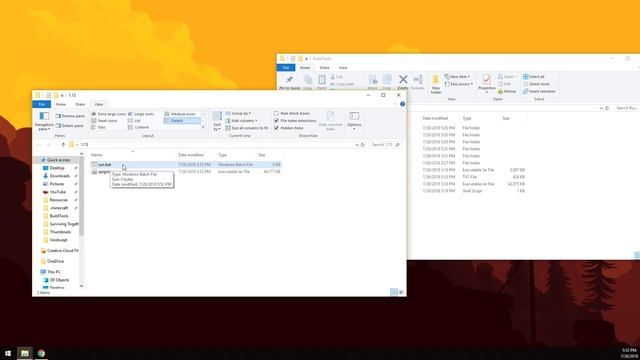Image resolution: width=640 pixels, height=360 pixels.
Task: Switch to Share tab in front window
Action: tap(80, 104)
